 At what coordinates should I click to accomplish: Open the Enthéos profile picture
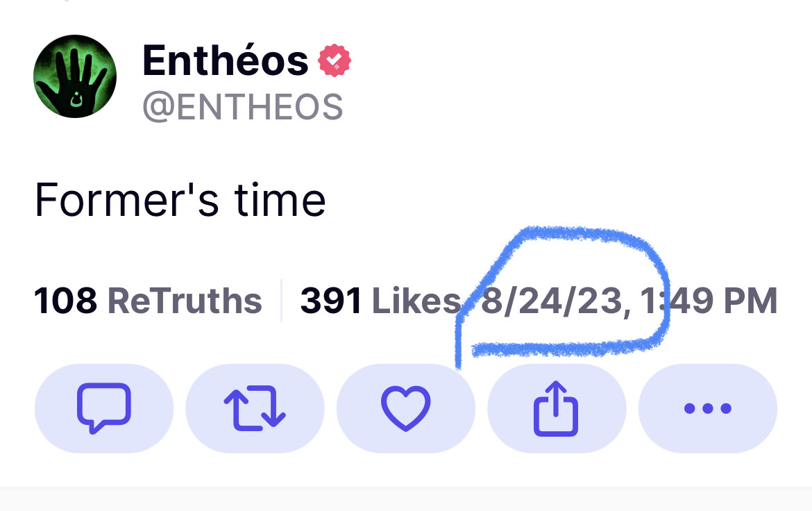click(75, 76)
